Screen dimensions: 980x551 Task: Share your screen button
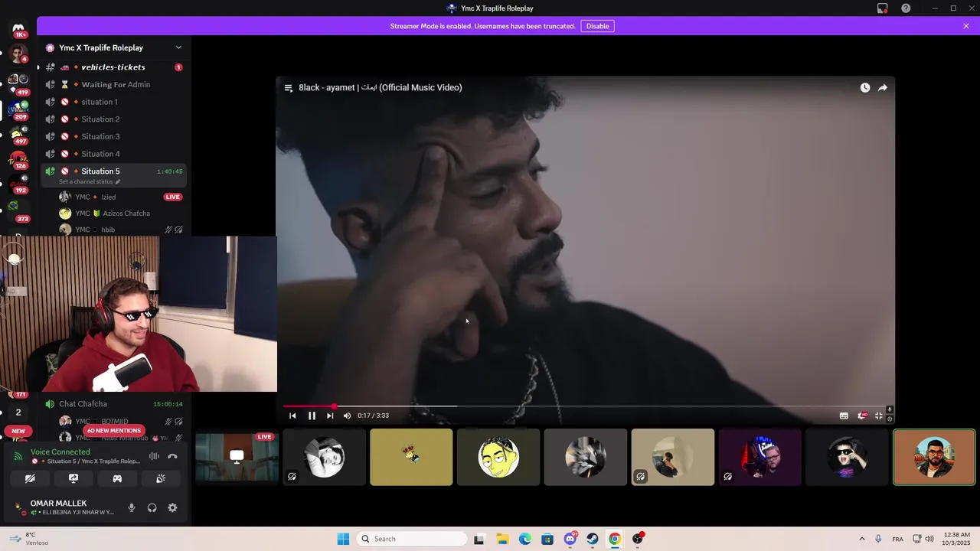[73, 478]
